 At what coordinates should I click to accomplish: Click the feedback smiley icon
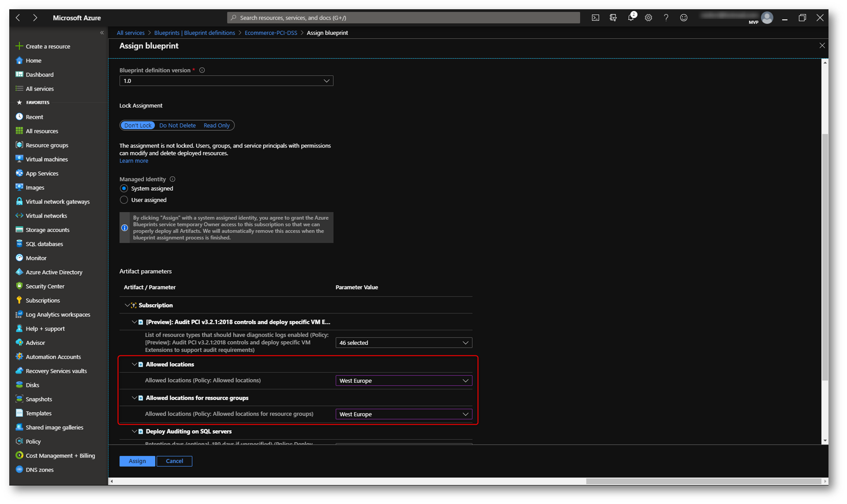pos(683,18)
